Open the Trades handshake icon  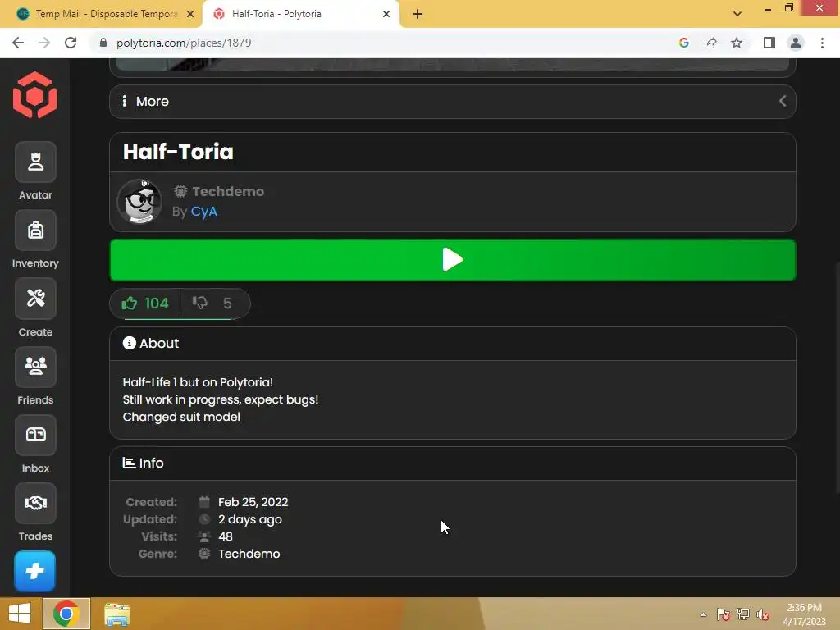[x=35, y=503]
